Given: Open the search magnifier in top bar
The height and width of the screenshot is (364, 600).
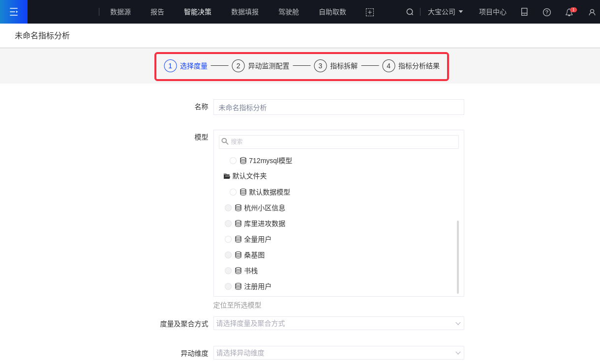Looking at the screenshot, I should coord(410,12).
